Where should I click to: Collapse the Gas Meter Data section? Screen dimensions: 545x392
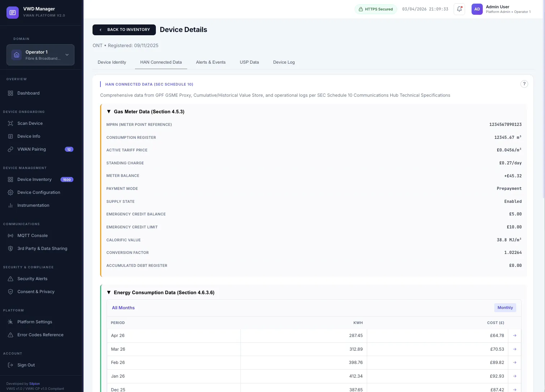(109, 111)
